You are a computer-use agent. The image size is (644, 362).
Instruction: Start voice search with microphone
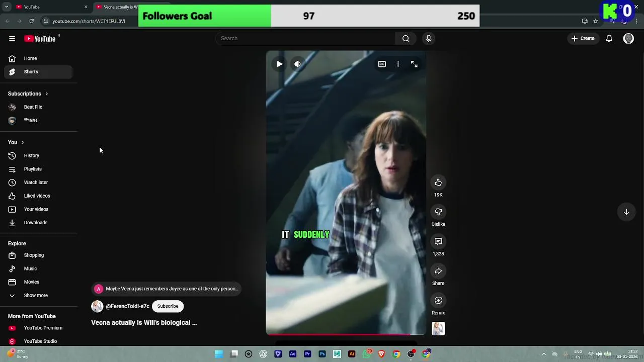click(x=429, y=38)
